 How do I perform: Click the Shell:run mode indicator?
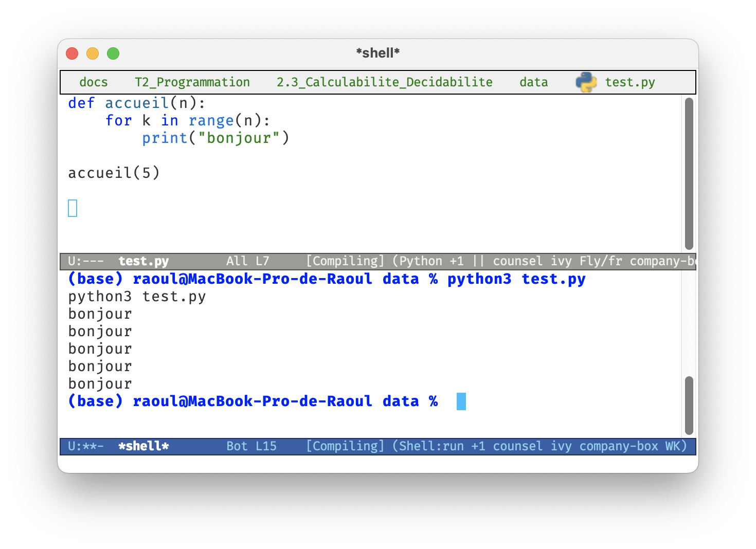coord(431,446)
